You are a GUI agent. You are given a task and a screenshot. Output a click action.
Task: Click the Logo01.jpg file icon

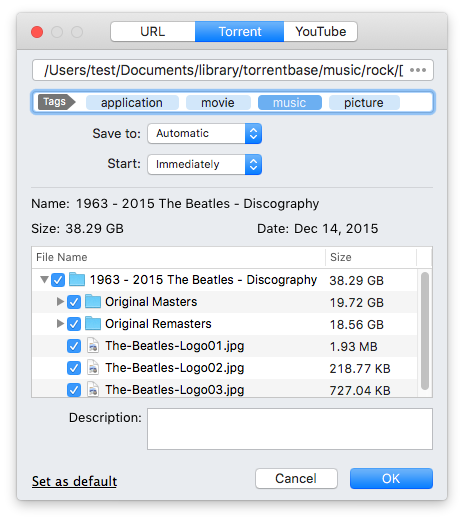[x=93, y=345]
